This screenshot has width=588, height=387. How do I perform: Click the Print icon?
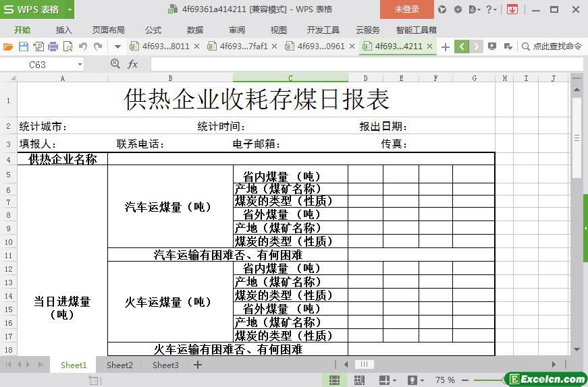[53, 47]
